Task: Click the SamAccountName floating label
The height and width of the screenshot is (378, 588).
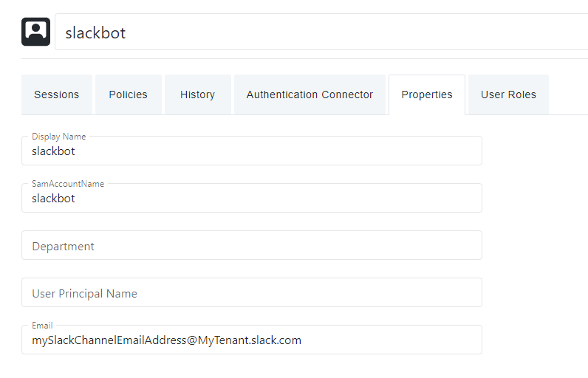Action: coord(67,184)
